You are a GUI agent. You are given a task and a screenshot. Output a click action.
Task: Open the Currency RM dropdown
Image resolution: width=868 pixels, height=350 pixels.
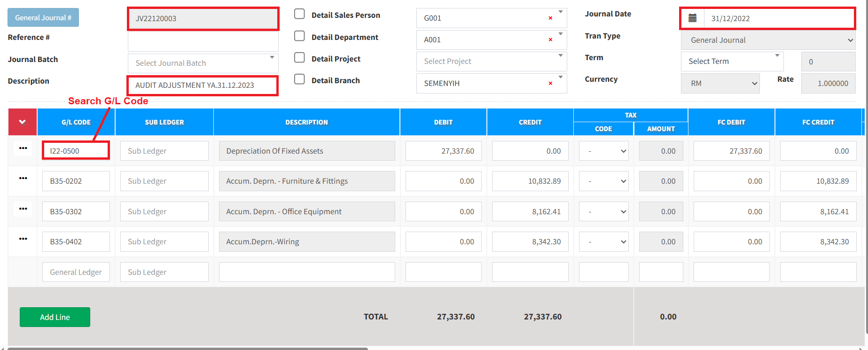[720, 84]
